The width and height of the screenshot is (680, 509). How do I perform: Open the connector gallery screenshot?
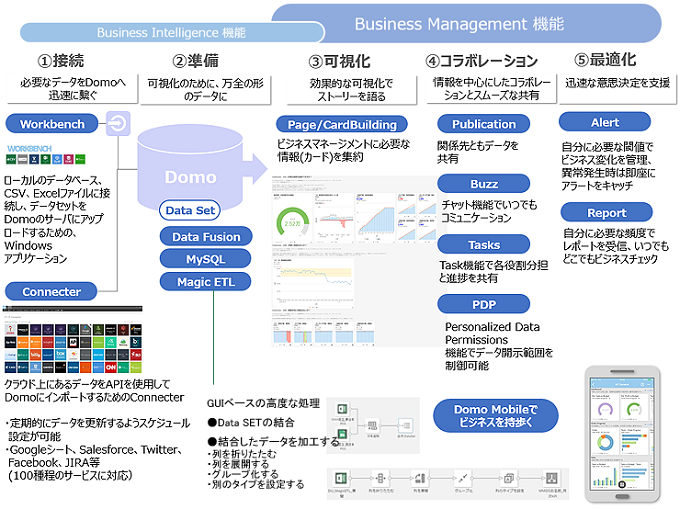[72, 339]
